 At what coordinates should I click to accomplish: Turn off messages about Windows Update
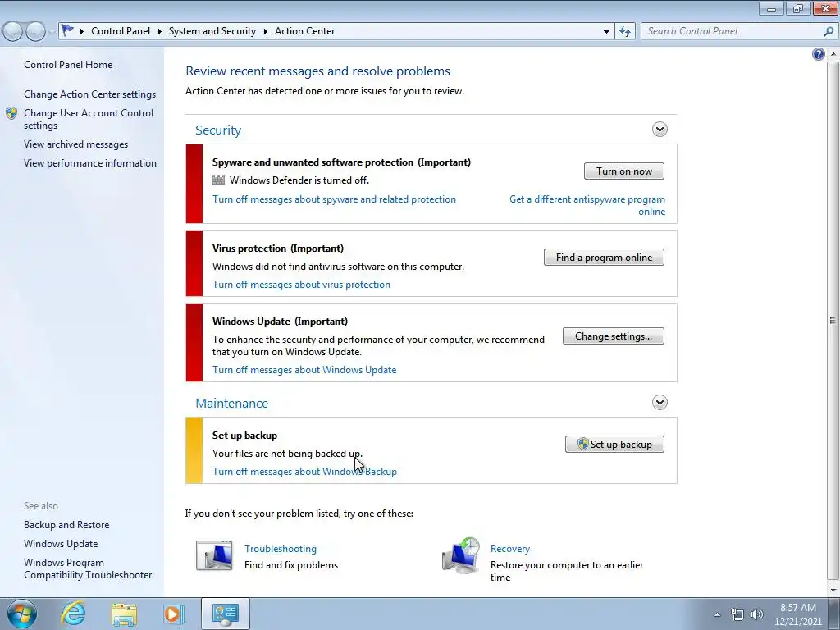[304, 370]
